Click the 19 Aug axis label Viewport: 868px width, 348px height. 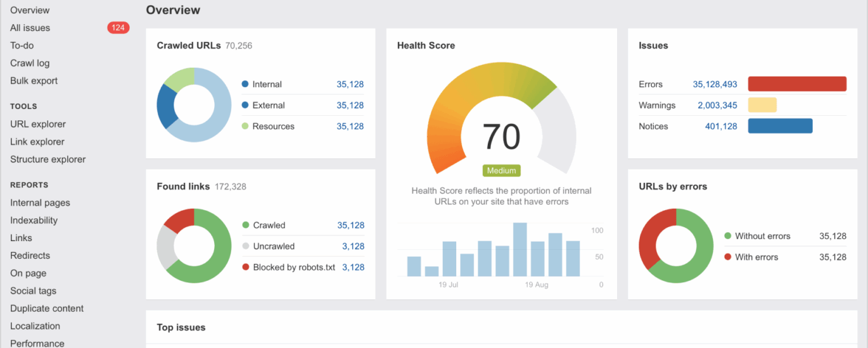tap(537, 285)
